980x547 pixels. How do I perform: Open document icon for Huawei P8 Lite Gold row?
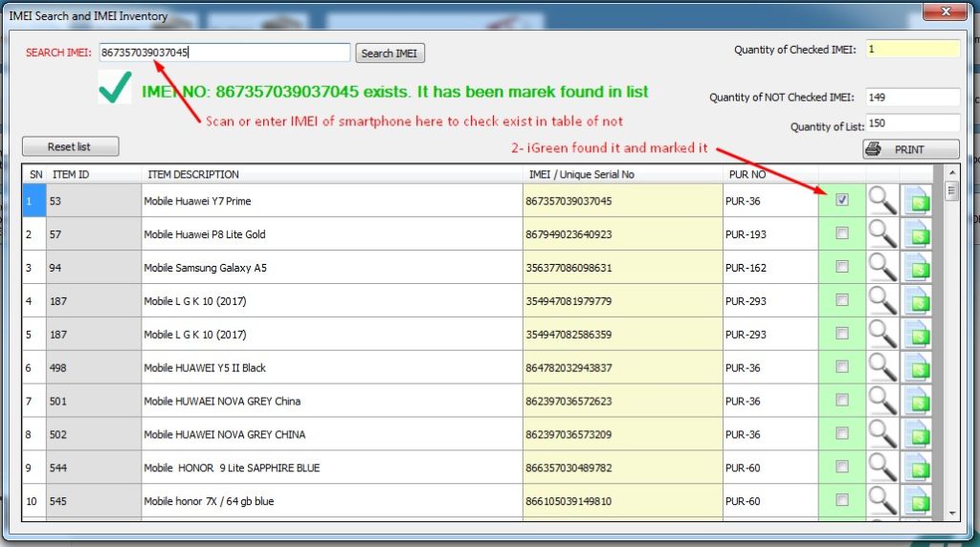pyautogui.click(x=917, y=234)
